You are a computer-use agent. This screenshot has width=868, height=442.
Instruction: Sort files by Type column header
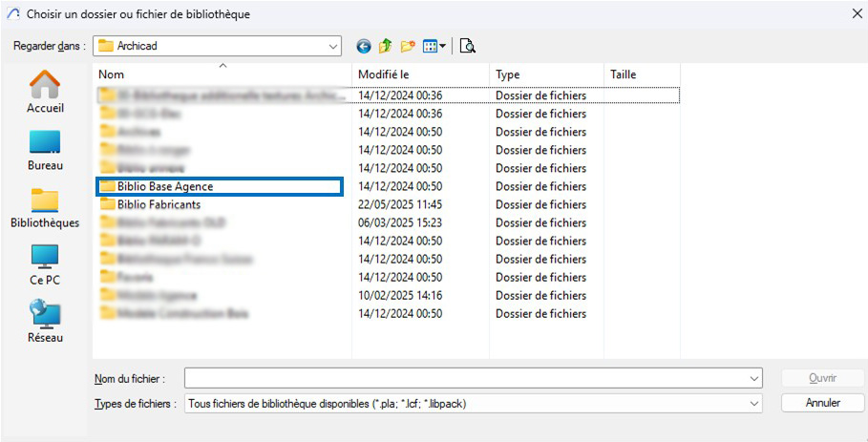coord(546,74)
